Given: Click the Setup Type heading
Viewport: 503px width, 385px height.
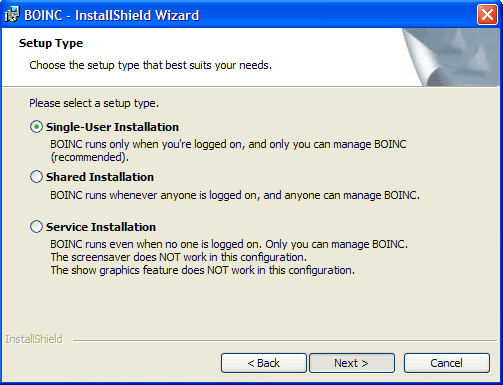Looking at the screenshot, I should click(x=51, y=43).
